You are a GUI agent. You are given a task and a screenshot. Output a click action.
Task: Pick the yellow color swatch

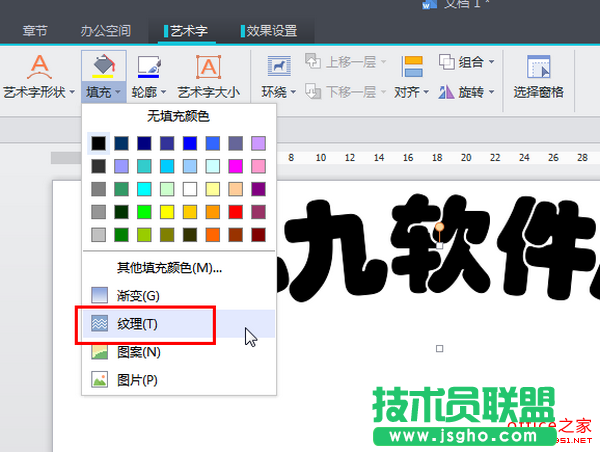[x=167, y=212]
